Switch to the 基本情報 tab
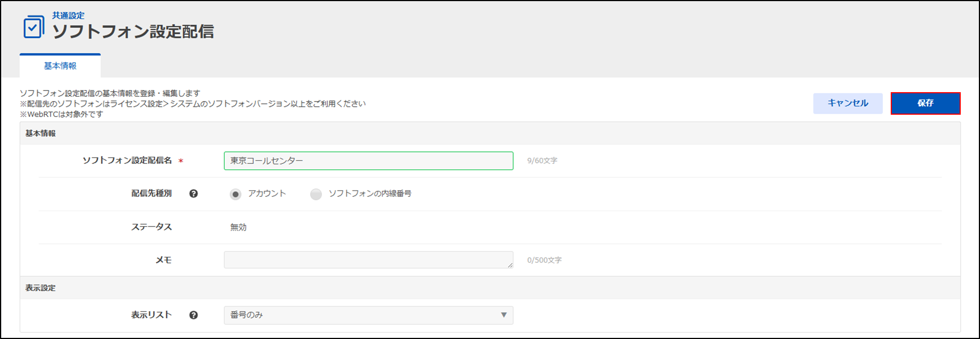 click(x=60, y=66)
